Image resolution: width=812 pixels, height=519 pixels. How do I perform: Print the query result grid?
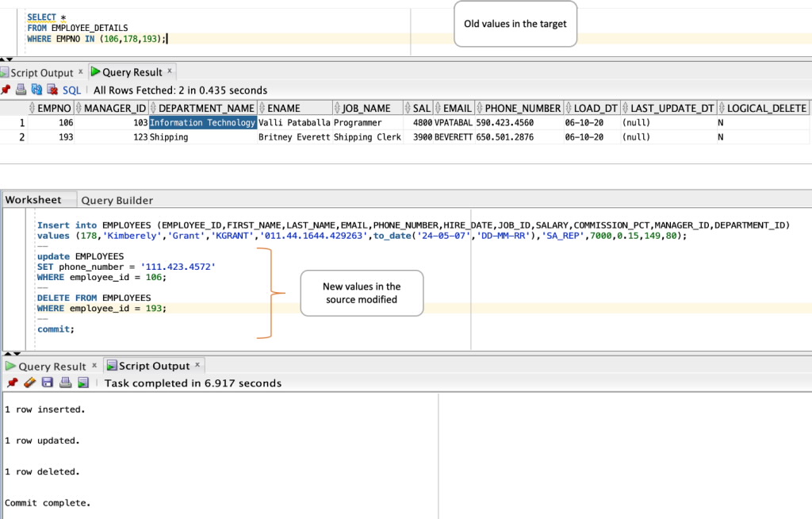click(20, 90)
